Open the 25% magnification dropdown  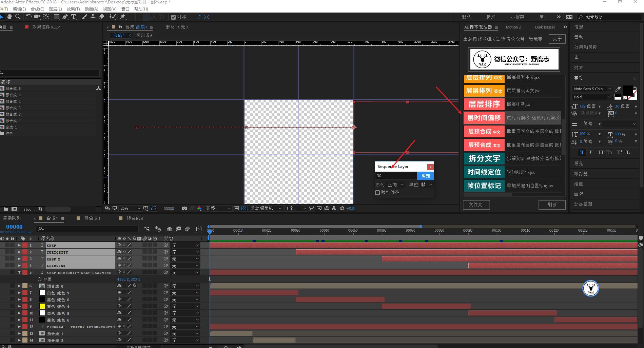(x=130, y=209)
